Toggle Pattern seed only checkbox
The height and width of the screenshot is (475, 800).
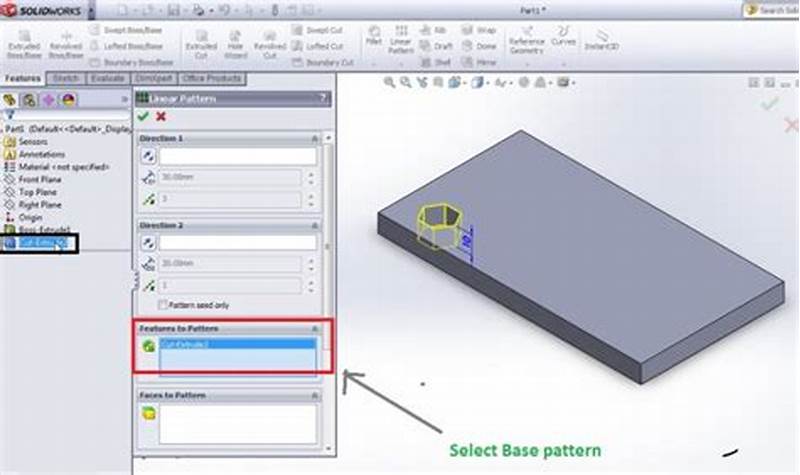163,305
